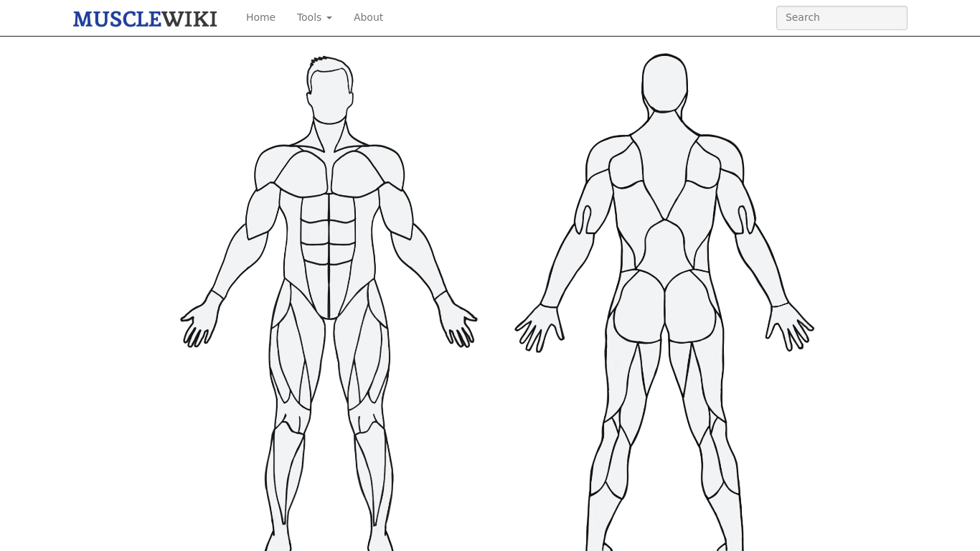This screenshot has width=980, height=551.
Task: Click the abdominals on the front body diagram
Action: click(x=329, y=230)
